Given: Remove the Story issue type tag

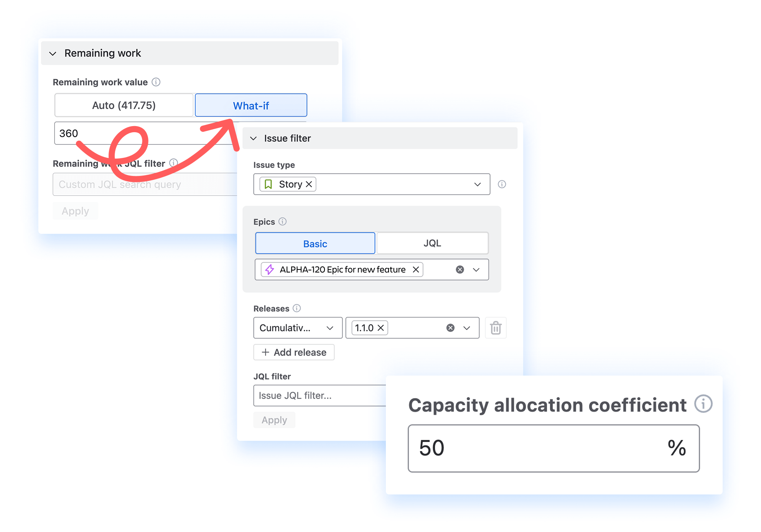Looking at the screenshot, I should pos(309,184).
